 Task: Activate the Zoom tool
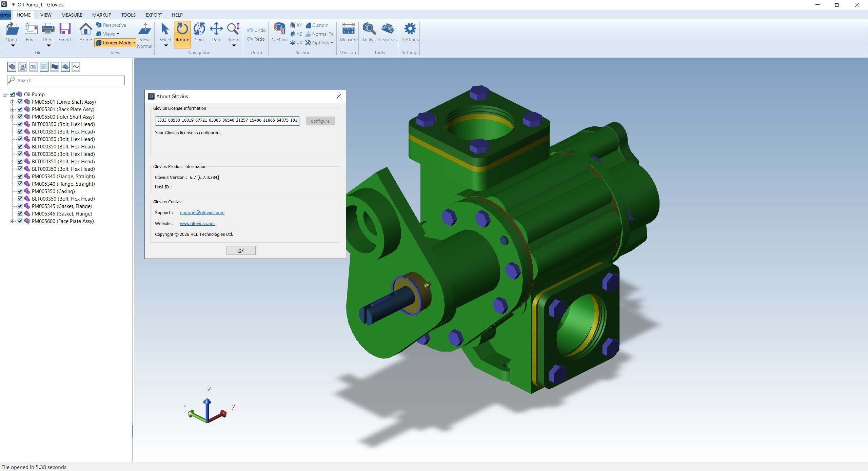233,32
